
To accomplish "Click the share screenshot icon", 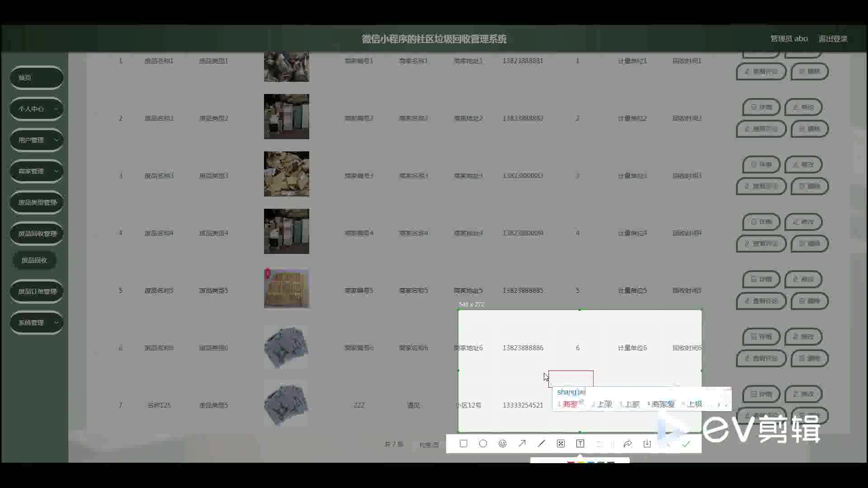I will coord(627,444).
